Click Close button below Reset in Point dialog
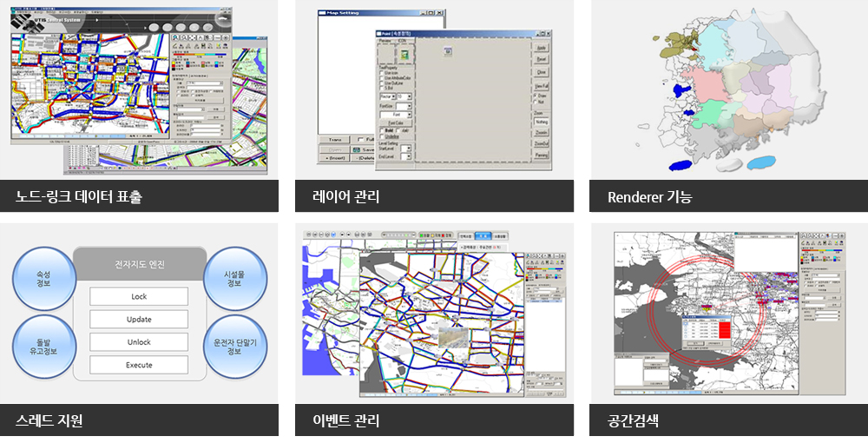This screenshot has height=443, width=868. [x=542, y=72]
